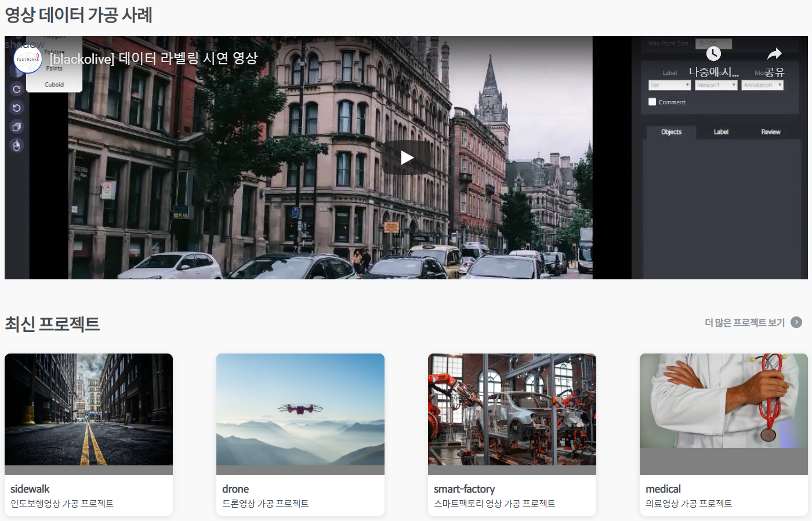Click the duplicate layers icon in video toolbar
This screenshot has height=521, width=812.
(17, 127)
